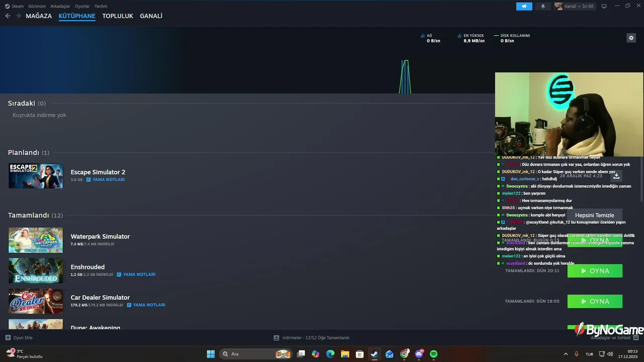Click the TUR language indicator
The width and height of the screenshot is (644, 362).
coord(589,354)
